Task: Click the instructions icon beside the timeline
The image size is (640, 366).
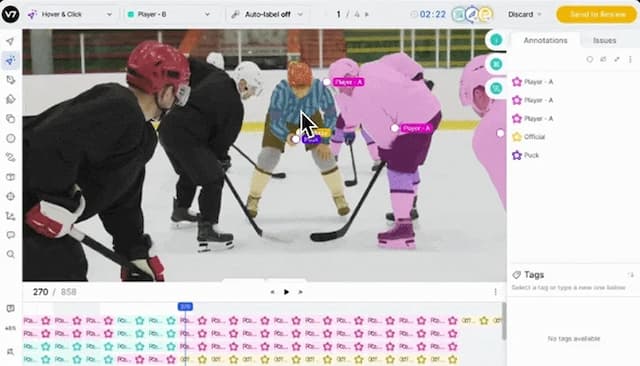Action: (11, 308)
